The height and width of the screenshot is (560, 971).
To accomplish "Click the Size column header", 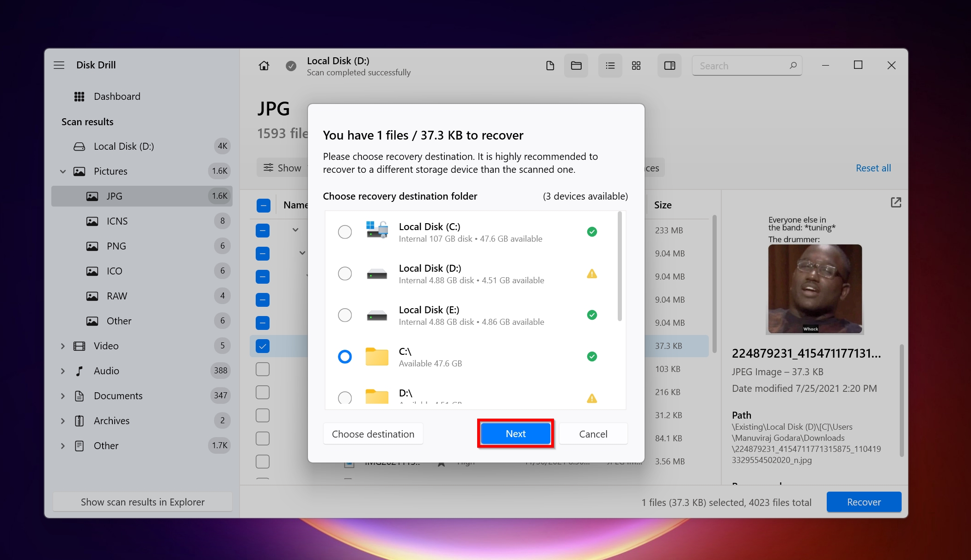I will point(663,205).
